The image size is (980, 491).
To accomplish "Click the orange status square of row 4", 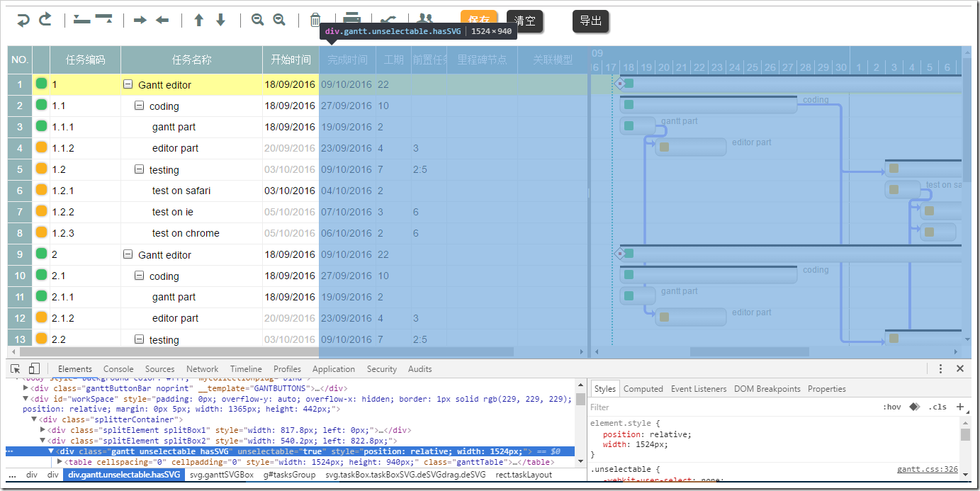I will [41, 147].
